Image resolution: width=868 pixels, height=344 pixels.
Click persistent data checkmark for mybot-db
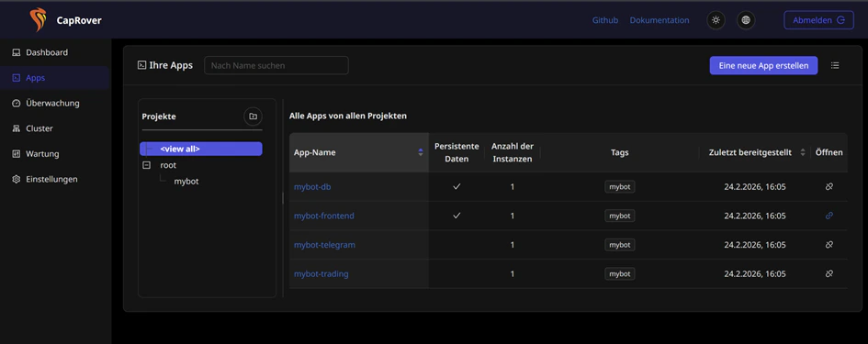457,187
